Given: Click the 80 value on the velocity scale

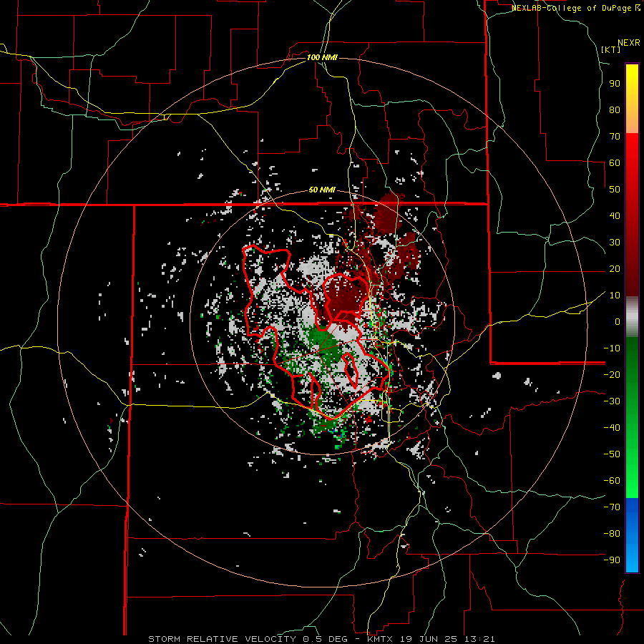Looking at the screenshot, I should [x=615, y=110].
